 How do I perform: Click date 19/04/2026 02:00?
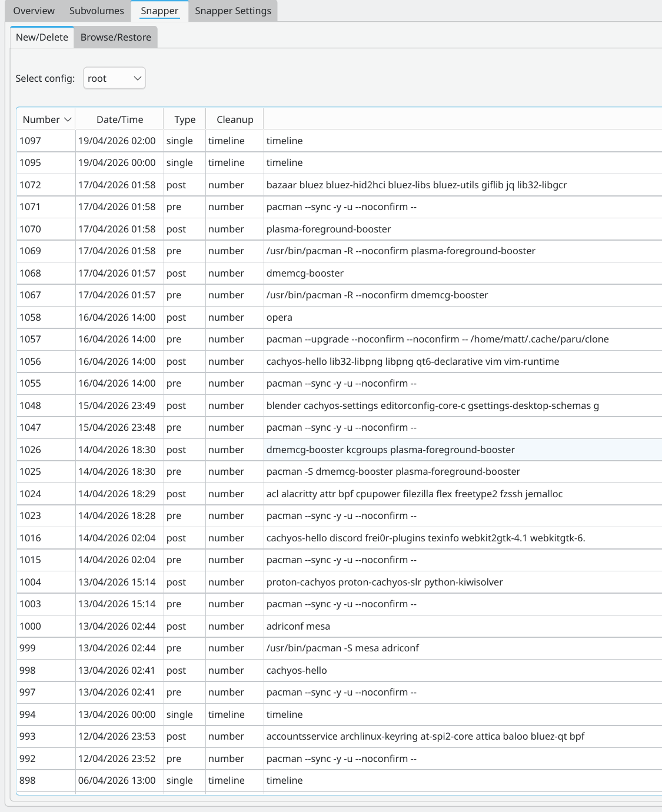(x=117, y=141)
